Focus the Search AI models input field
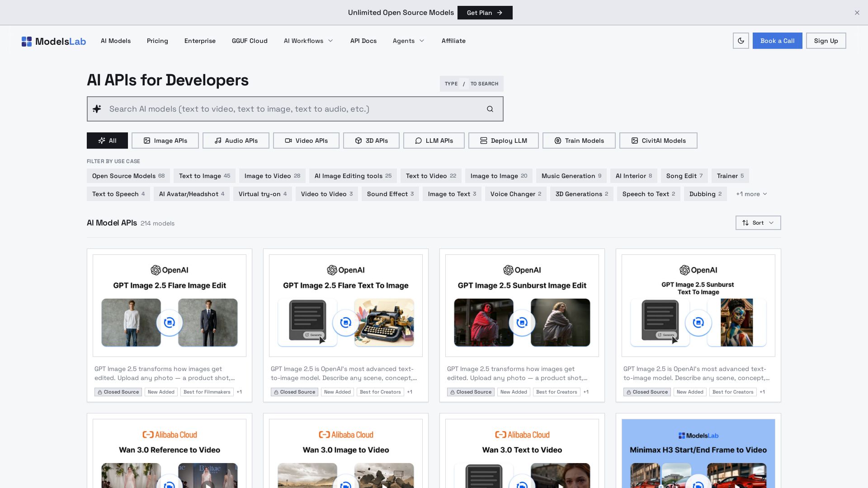The height and width of the screenshot is (488, 868). pos(295,109)
